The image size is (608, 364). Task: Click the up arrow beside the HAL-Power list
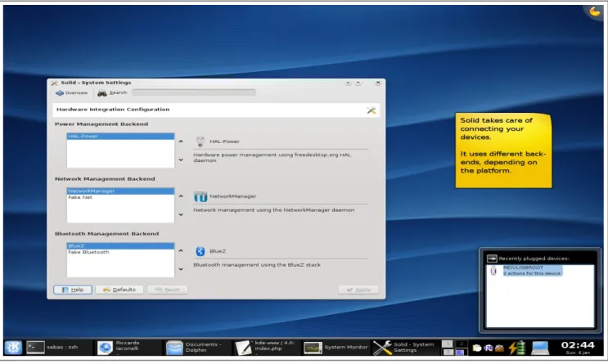click(181, 142)
